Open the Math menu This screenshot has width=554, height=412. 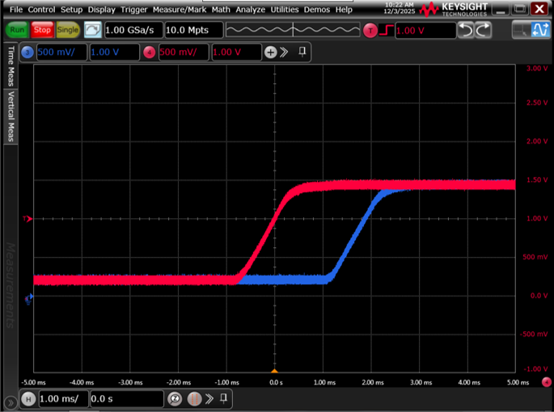tap(221, 10)
